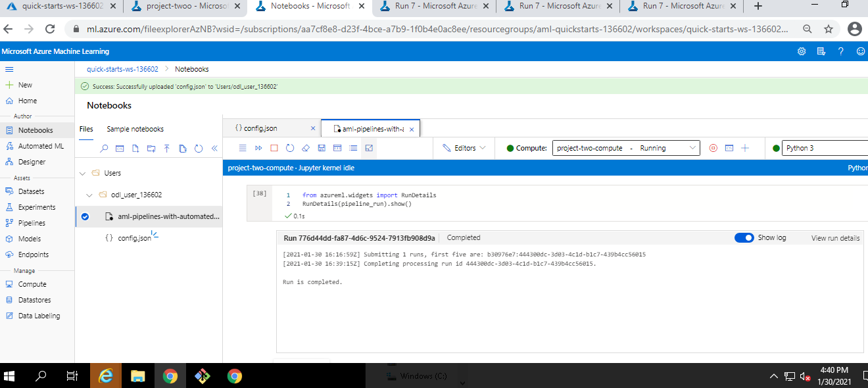Viewport: 868px width, 388px height.
Task: Open Internet Explorer from the taskbar
Action: (105, 376)
